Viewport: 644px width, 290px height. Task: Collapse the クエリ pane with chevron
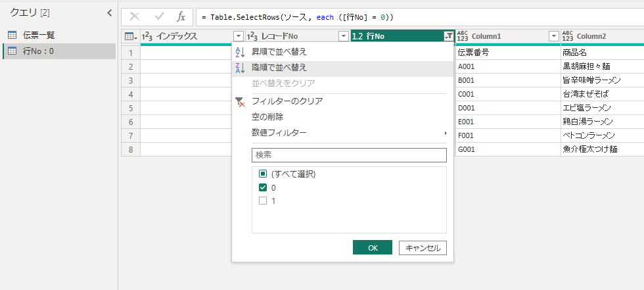[109, 12]
